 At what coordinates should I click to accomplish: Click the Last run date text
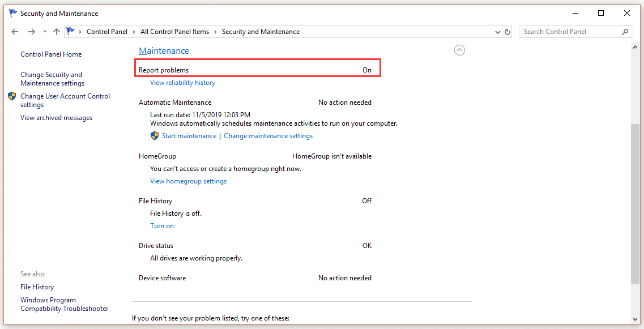(200, 115)
